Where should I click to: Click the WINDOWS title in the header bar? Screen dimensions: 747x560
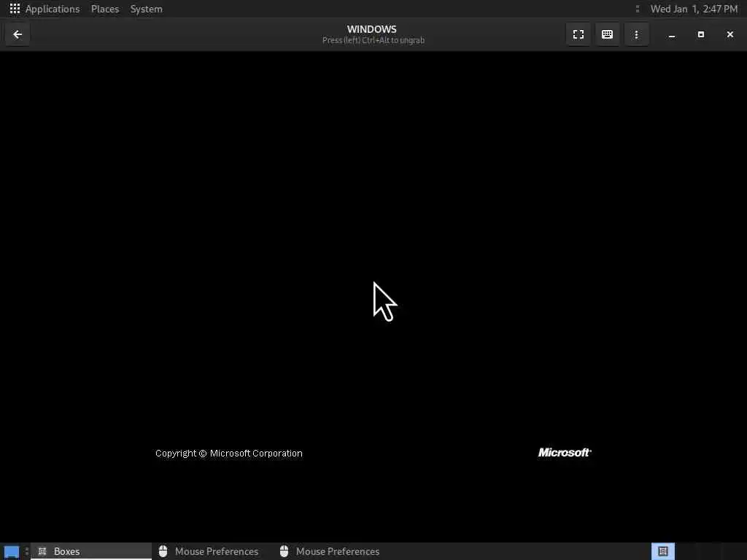pyautogui.click(x=371, y=29)
